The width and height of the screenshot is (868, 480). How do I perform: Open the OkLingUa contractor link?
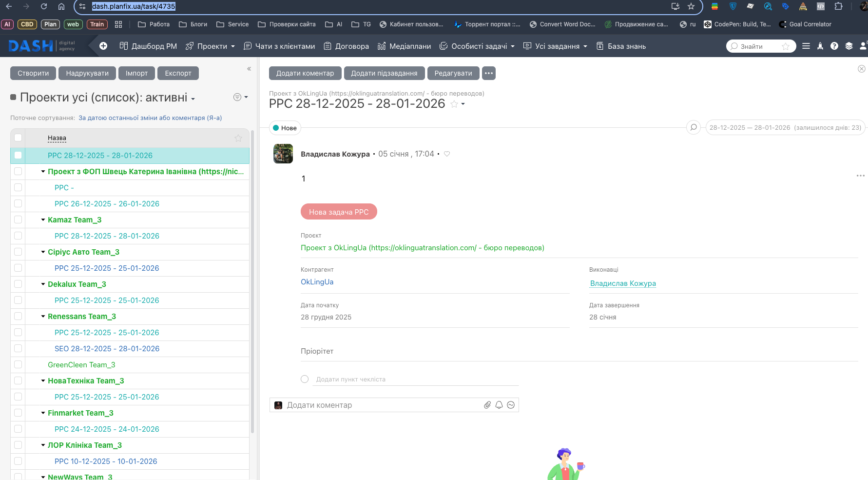(x=317, y=282)
